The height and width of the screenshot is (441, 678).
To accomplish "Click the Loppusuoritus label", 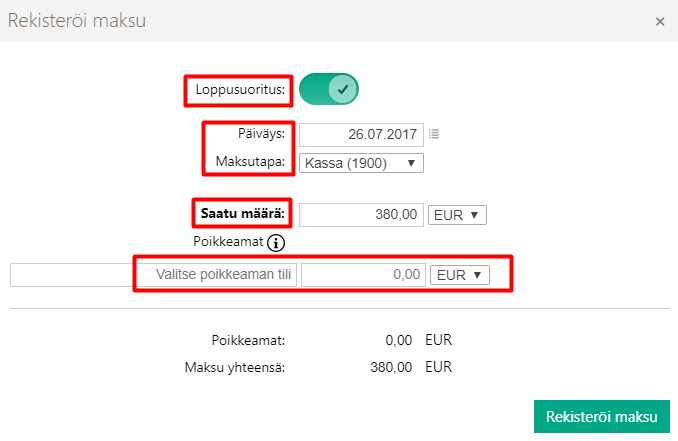I will pyautogui.click(x=240, y=90).
